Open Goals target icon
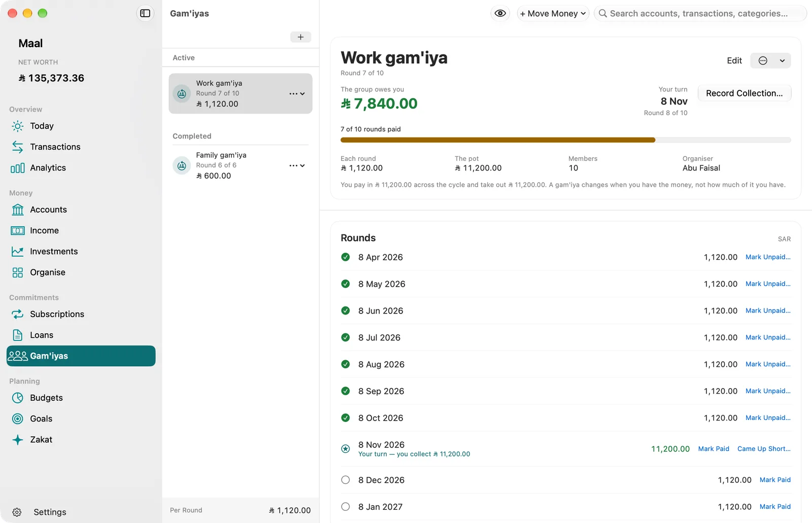Screen dimensions: 812x523 [18, 419]
